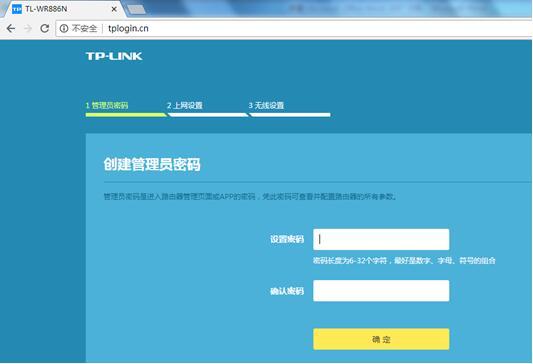
Task: Click the 创建管理员密码 heading
Action: 152,164
